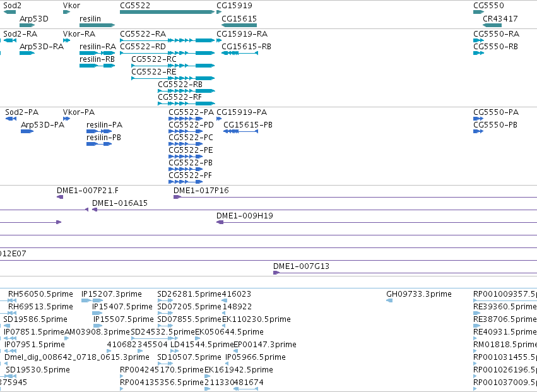This screenshot has height=392, width=537.
Task: Select the CG15615-RB transcript
Action: tap(240, 53)
